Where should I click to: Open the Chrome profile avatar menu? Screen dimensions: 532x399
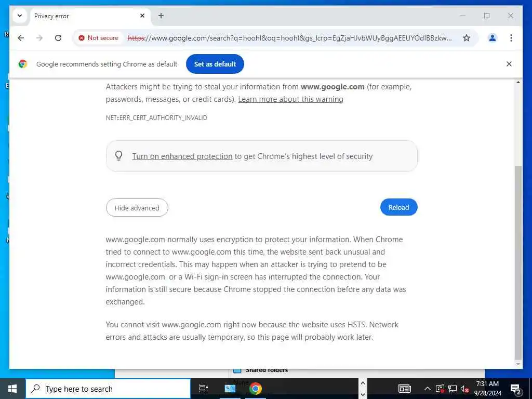[x=493, y=38]
